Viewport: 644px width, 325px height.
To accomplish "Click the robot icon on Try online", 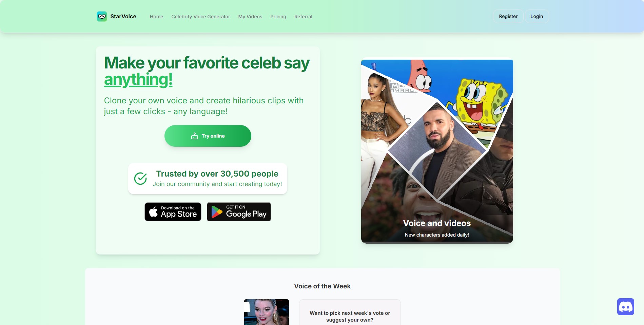I will [194, 136].
